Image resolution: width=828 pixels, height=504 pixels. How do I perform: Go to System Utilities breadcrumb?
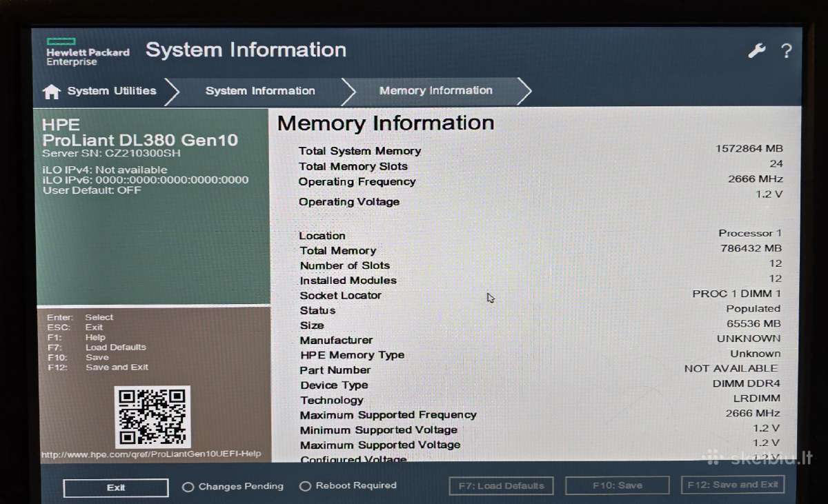112,91
